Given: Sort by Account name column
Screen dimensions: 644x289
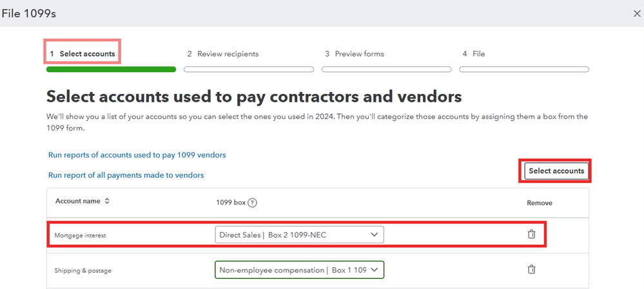Looking at the screenshot, I should (107, 201).
